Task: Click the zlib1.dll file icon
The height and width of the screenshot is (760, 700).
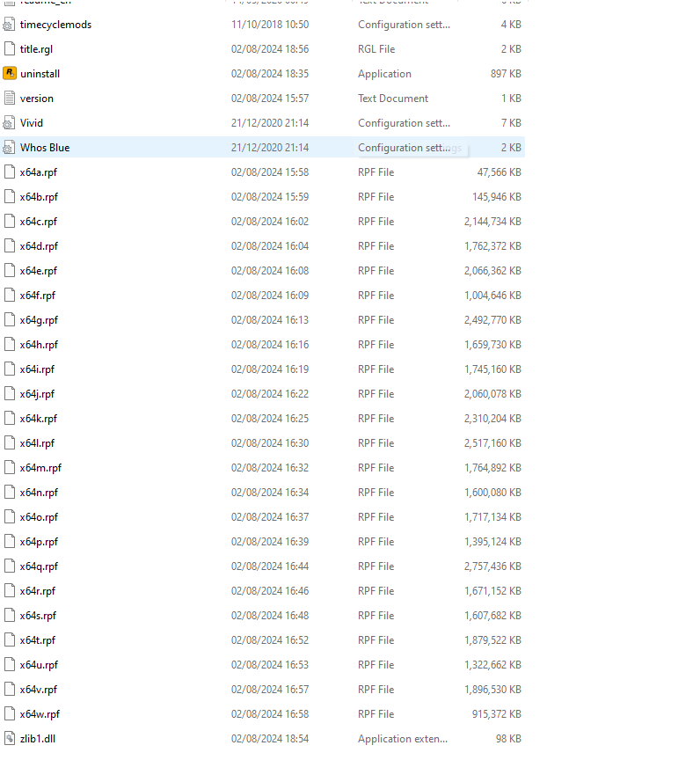Action: pos(9,739)
